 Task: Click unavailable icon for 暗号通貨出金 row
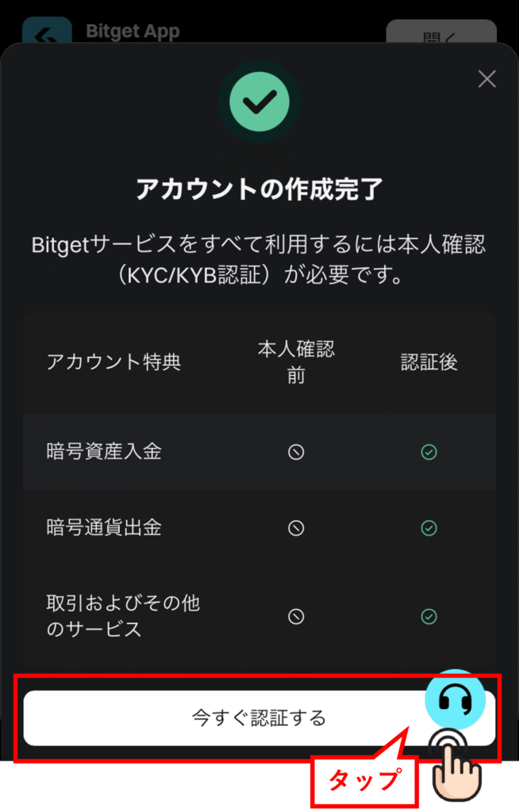296,528
